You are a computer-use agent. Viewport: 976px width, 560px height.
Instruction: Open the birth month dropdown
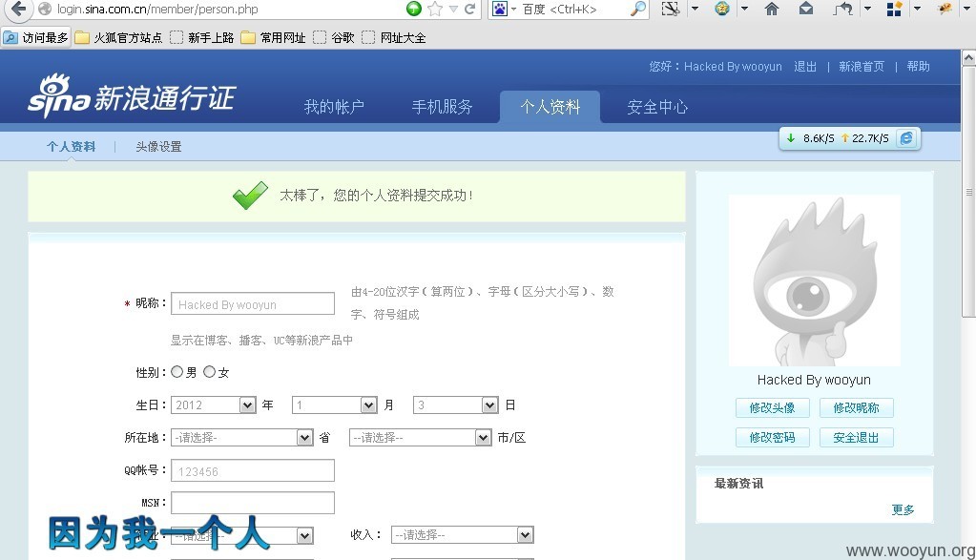click(335, 405)
